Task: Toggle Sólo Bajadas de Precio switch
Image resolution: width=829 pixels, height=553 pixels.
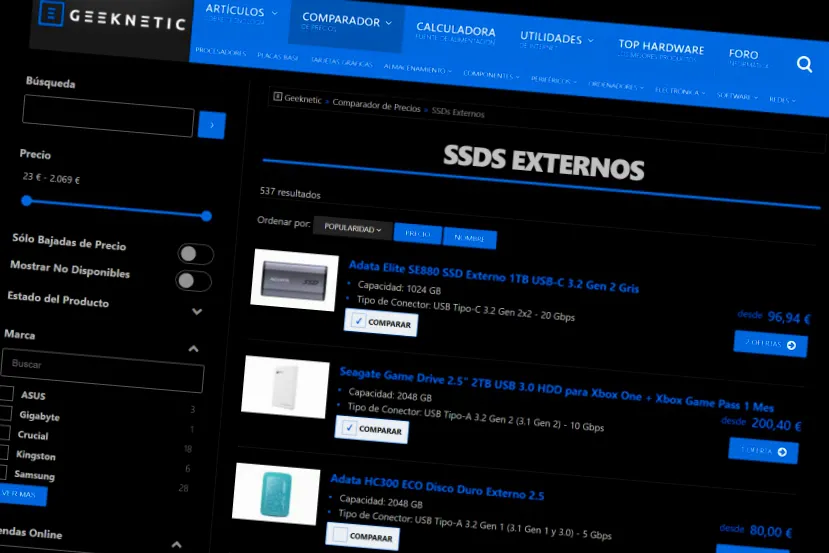Action: coord(195,254)
